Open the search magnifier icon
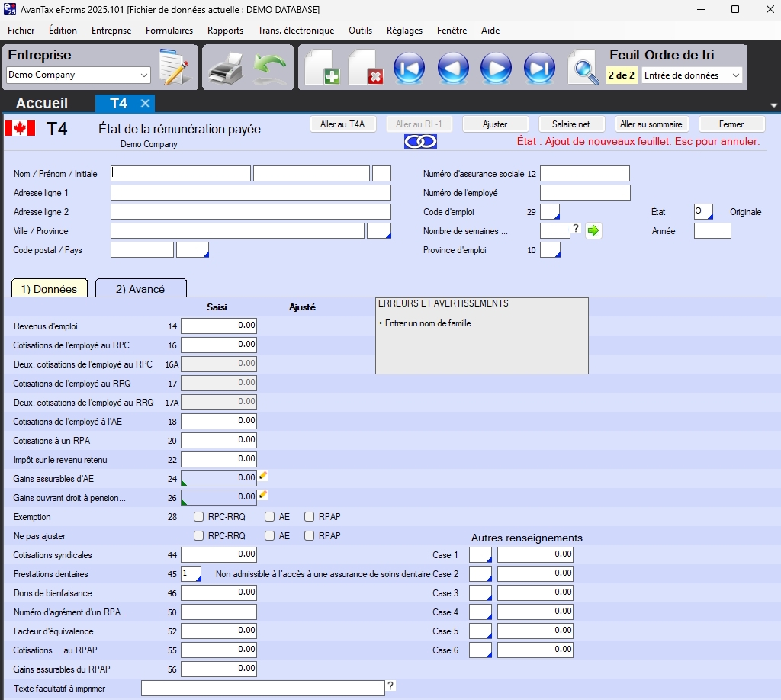Viewport: 781px width, 700px height. [583, 68]
